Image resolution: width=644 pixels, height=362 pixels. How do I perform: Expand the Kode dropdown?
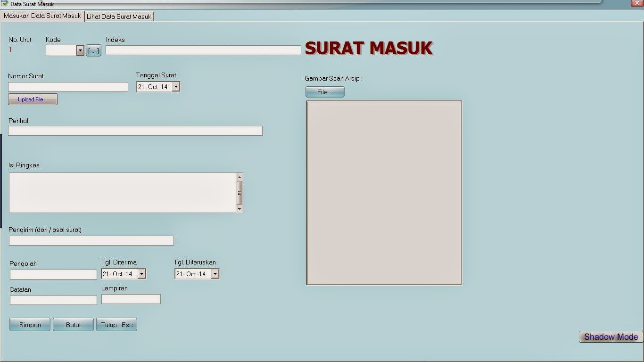click(80, 51)
